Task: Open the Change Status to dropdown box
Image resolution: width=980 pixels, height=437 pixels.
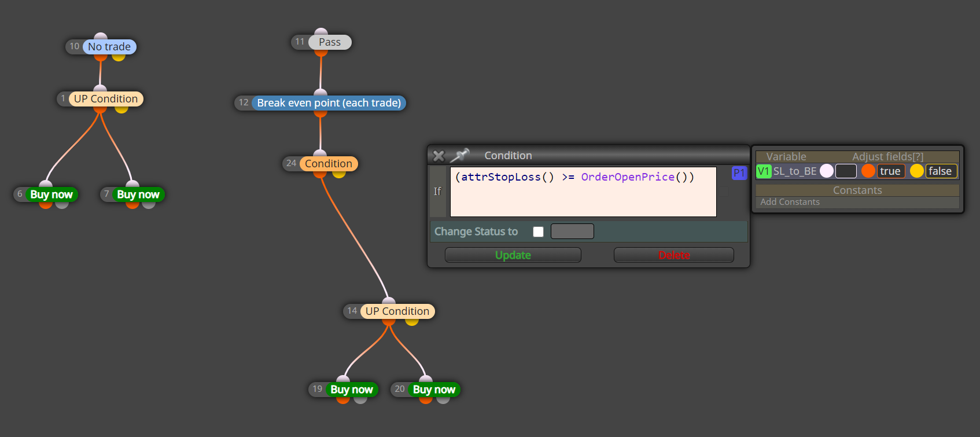Action: pos(572,232)
